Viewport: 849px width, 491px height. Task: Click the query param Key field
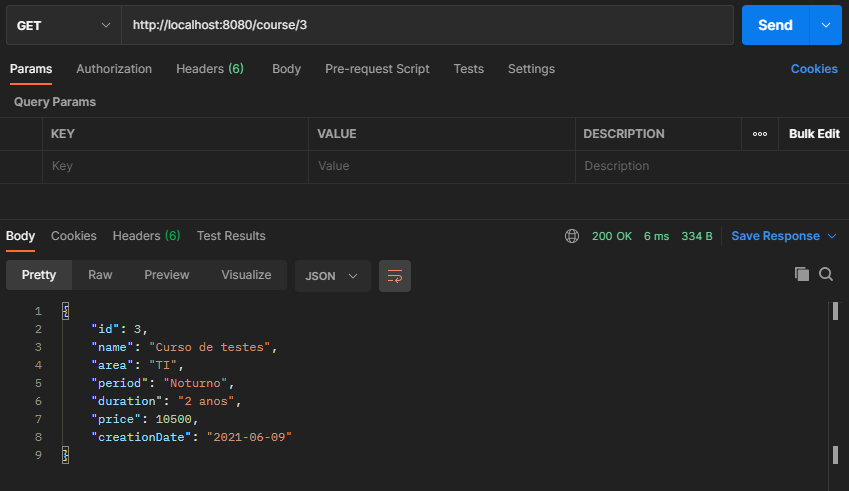[x=175, y=166]
